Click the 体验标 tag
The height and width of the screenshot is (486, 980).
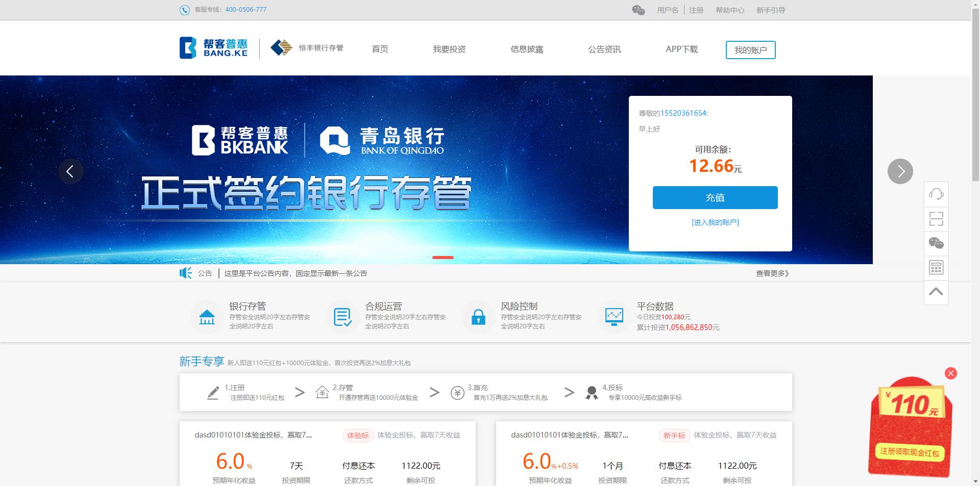coord(358,436)
